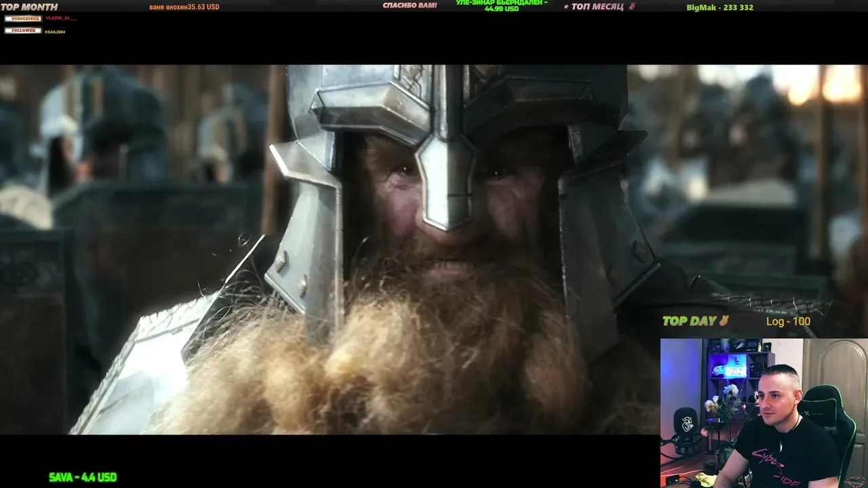Click the victory hand icon beside ТОП МЕСЯЦ
Image resolution: width=868 pixels, height=488 pixels.
(x=632, y=7)
